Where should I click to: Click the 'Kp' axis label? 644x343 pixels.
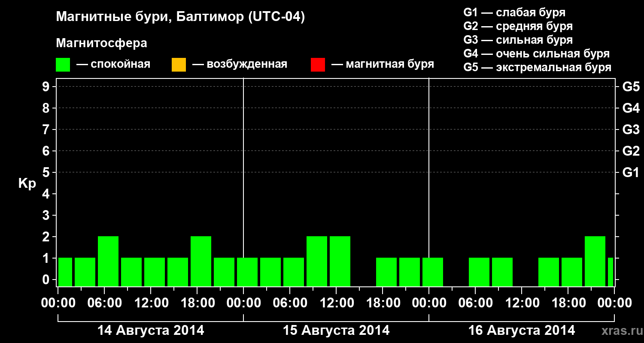27,184
